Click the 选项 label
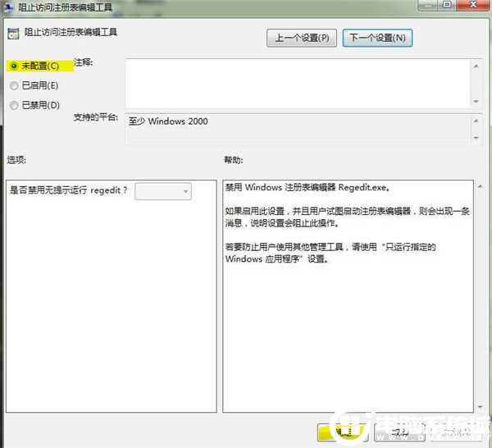This screenshot has width=492, height=448. click(16, 160)
